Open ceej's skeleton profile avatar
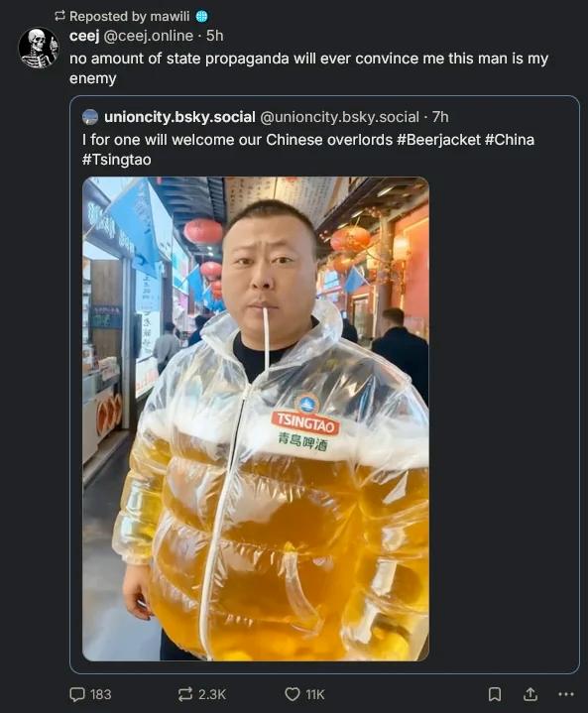Viewport: 588px width, 713px height. [x=39, y=48]
